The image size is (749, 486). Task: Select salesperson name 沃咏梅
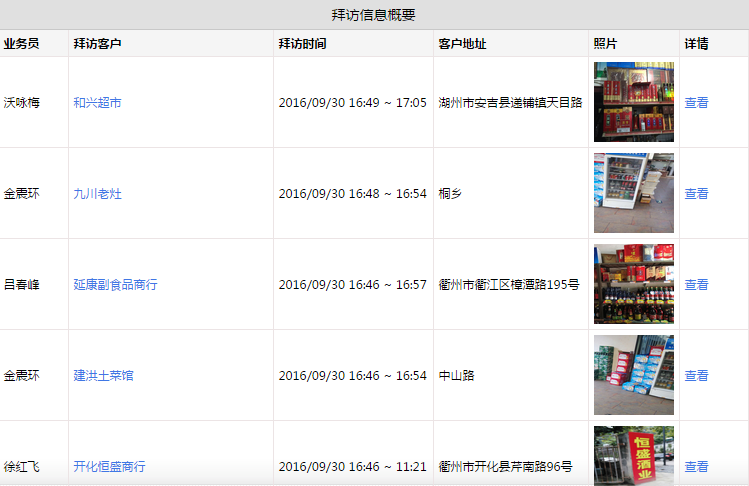click(x=21, y=103)
